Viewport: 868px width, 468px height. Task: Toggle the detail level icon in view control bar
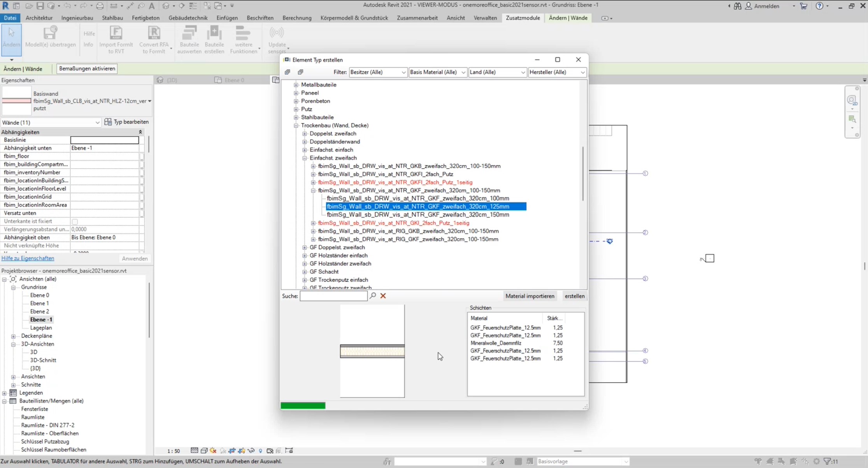194,451
